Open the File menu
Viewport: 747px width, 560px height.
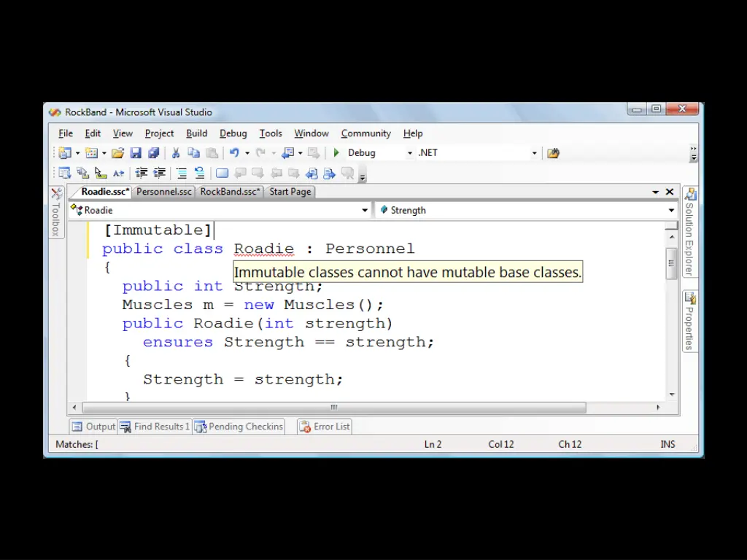(65, 133)
